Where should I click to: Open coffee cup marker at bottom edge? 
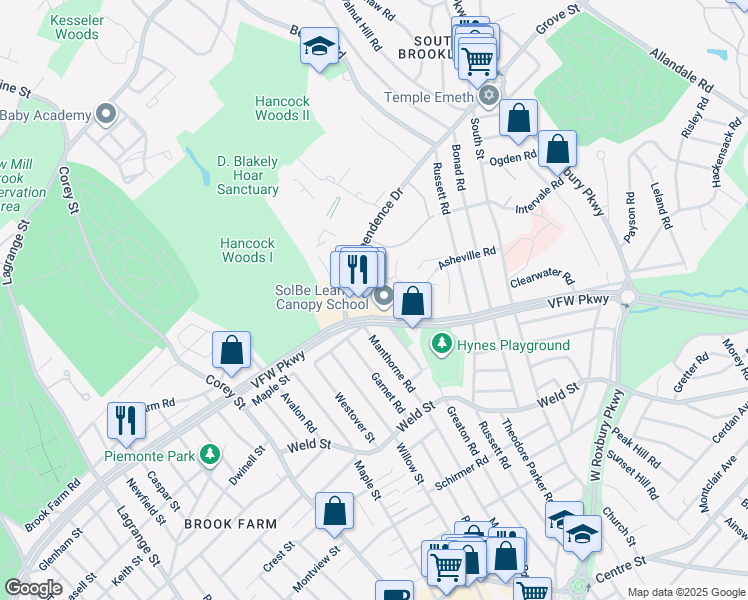pyautogui.click(x=394, y=591)
